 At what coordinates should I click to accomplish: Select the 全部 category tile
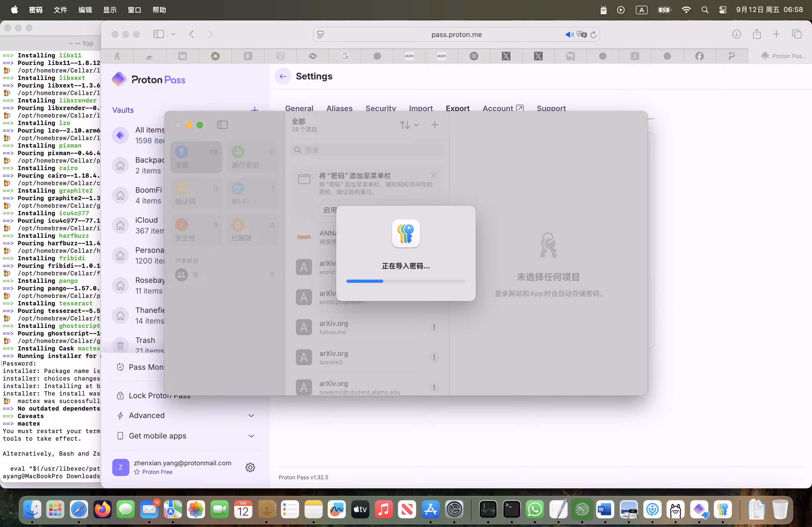coord(196,157)
